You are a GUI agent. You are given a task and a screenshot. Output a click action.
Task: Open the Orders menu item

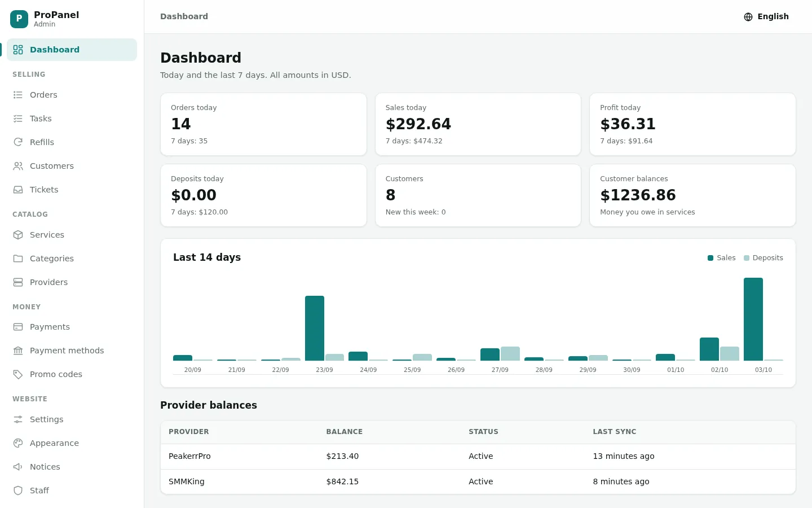click(72, 95)
